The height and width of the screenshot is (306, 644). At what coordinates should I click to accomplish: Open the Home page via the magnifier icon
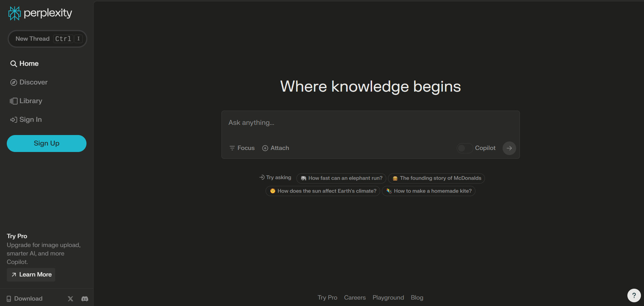pos(14,63)
